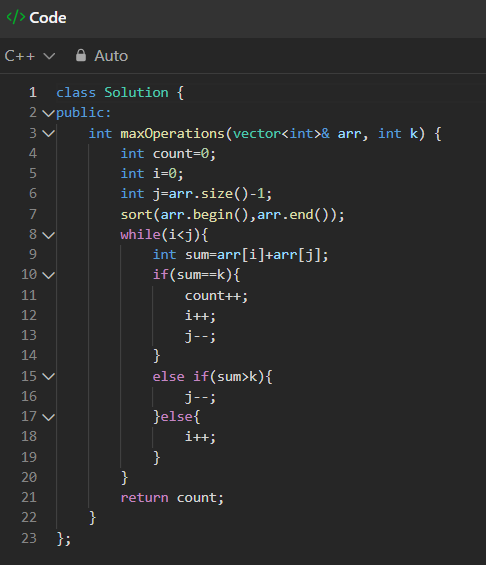Viewport: 486px width, 565px height.
Task: Click on 'int count=0;' line
Action: tap(168, 154)
